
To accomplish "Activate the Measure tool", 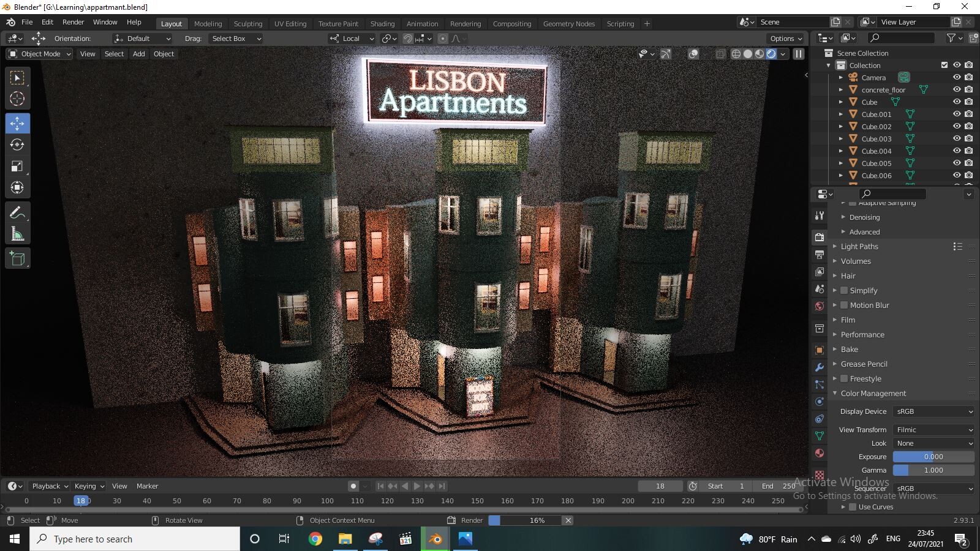I will point(17,233).
